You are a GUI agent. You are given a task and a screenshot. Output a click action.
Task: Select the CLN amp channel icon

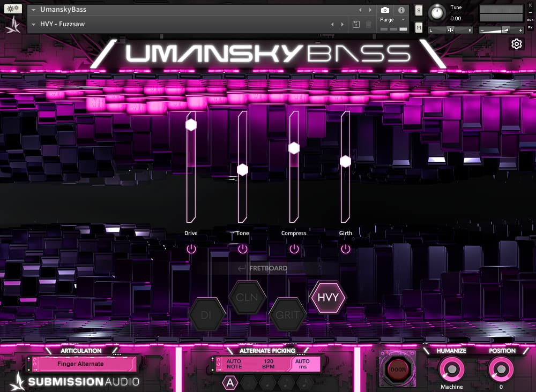coord(247,298)
